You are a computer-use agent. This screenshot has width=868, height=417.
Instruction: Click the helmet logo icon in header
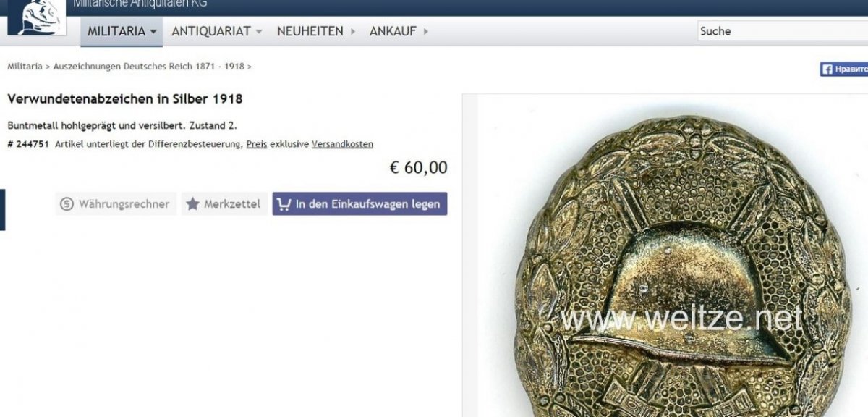[37, 16]
